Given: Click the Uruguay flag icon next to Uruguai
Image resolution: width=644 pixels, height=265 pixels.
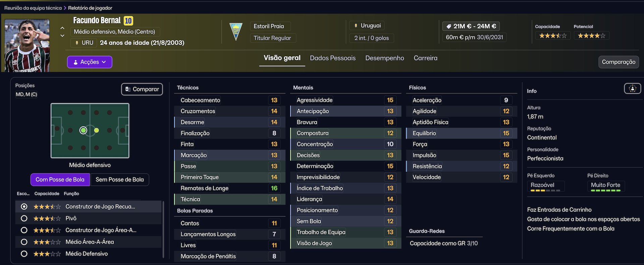Looking at the screenshot, I should click(356, 25).
